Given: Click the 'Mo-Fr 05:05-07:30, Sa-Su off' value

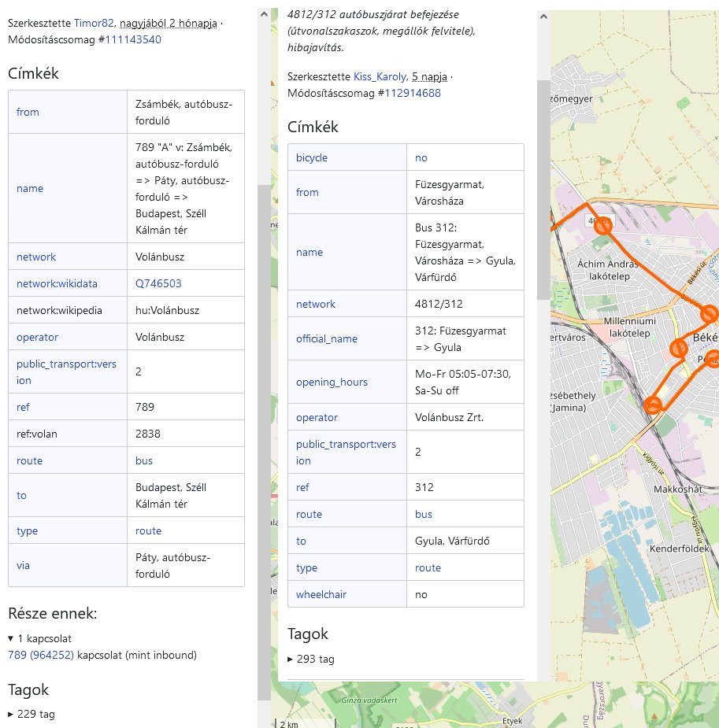Looking at the screenshot, I should (x=463, y=382).
